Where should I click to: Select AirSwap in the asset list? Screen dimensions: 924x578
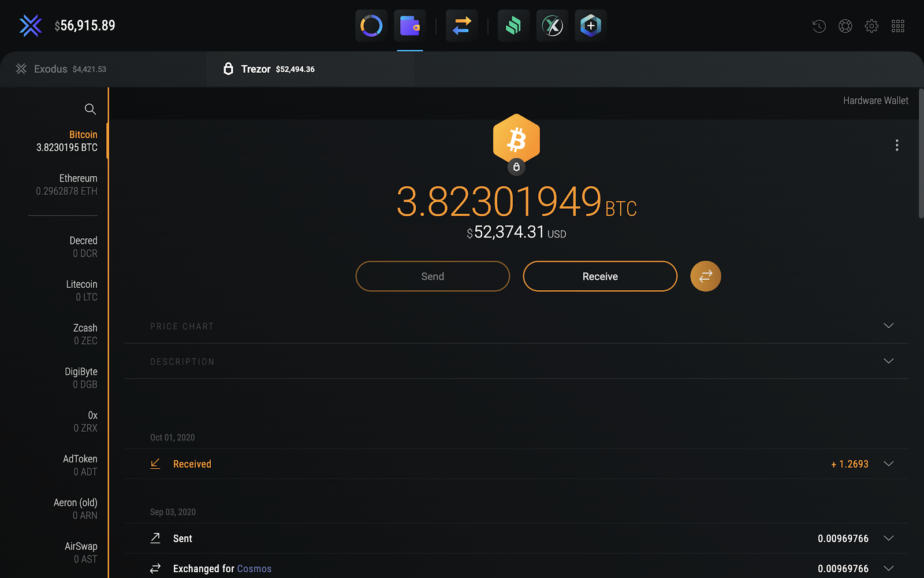(x=81, y=552)
